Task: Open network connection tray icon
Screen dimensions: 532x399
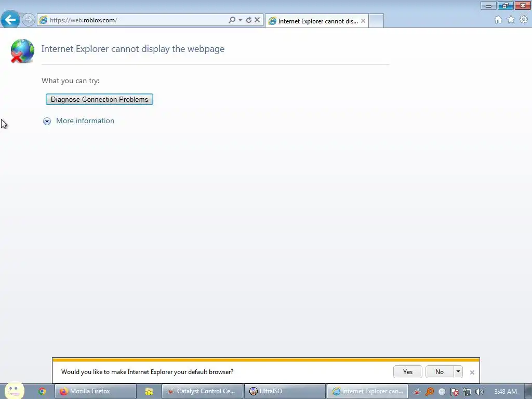Action: [x=467, y=392]
